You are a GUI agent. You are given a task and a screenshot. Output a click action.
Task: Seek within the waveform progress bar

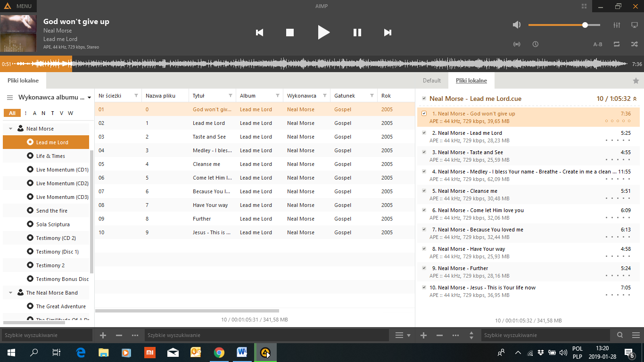point(322,64)
